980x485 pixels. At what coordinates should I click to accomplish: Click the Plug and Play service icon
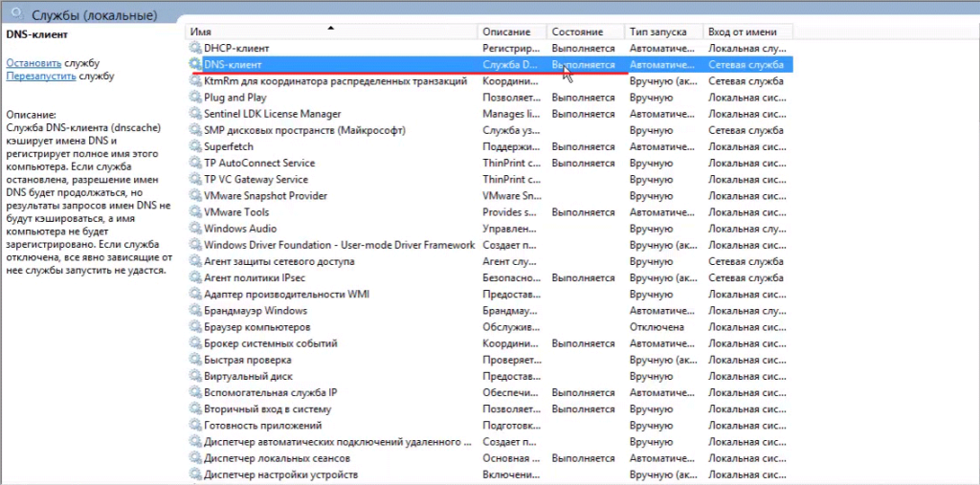coord(196,98)
